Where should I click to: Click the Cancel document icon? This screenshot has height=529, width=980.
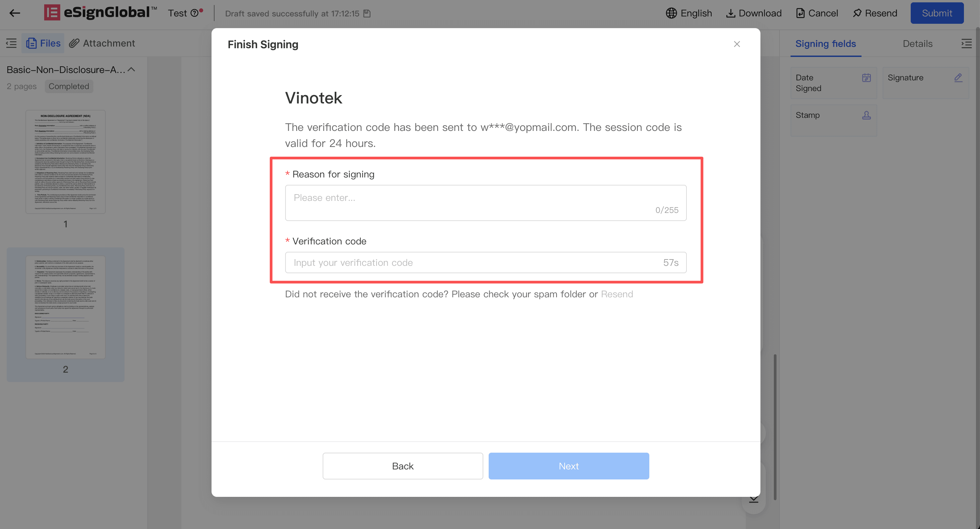[x=800, y=13]
